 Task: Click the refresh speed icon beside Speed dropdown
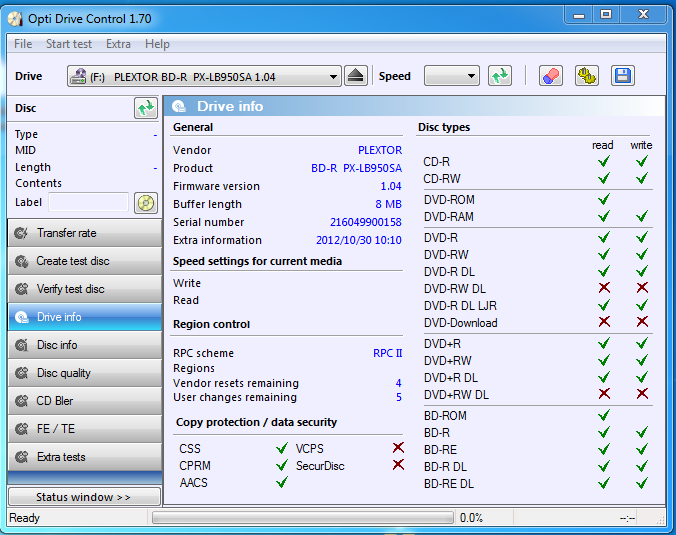point(500,76)
